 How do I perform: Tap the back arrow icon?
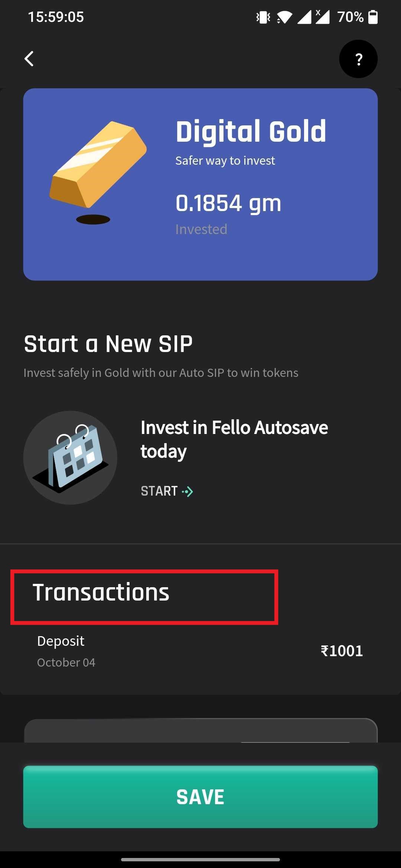29,59
